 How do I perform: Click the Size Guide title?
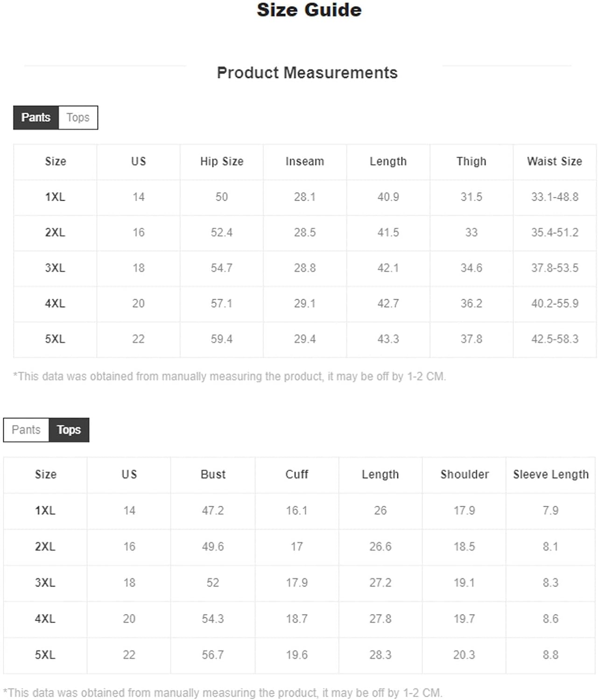[309, 10]
